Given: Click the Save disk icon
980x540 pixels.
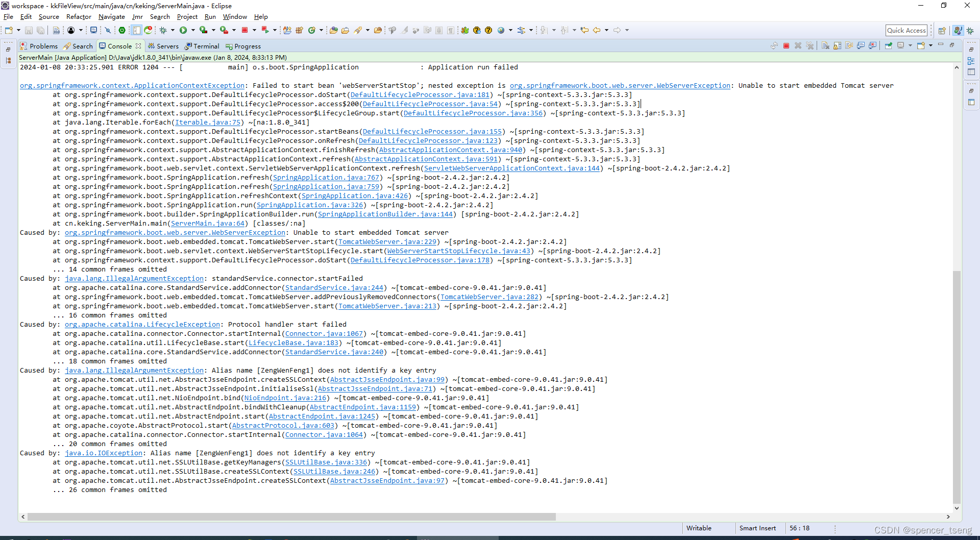Looking at the screenshot, I should tap(29, 30).
